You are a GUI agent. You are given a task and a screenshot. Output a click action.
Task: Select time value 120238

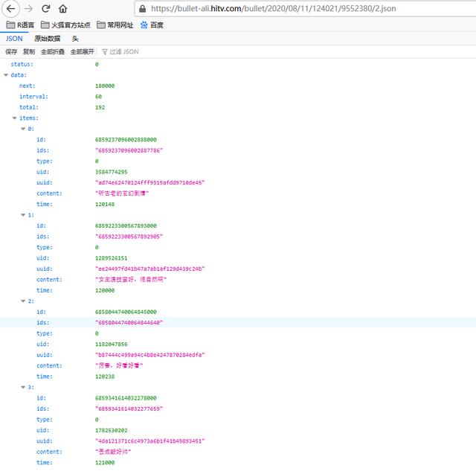click(x=105, y=377)
